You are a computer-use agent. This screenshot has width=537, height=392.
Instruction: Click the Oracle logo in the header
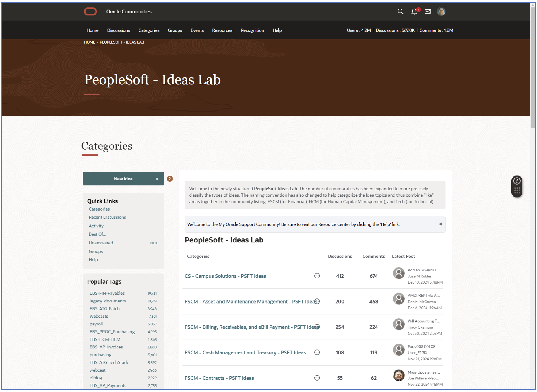[90, 11]
